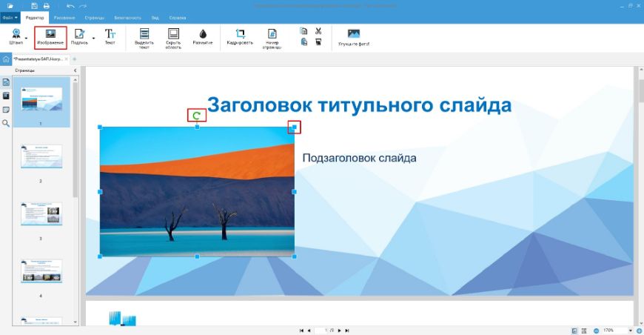Open the search magnifier sidebar icon

coord(6,123)
